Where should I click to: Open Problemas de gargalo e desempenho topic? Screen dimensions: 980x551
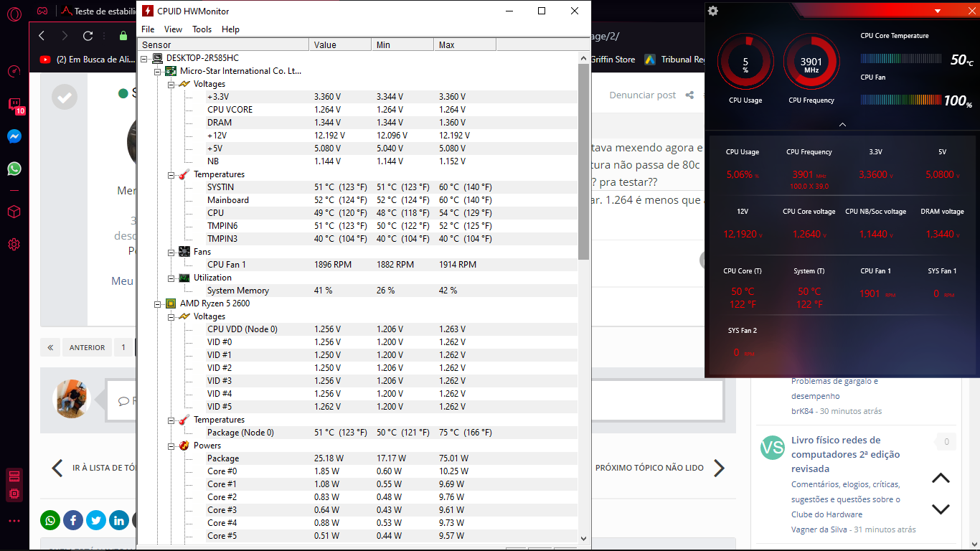click(834, 388)
